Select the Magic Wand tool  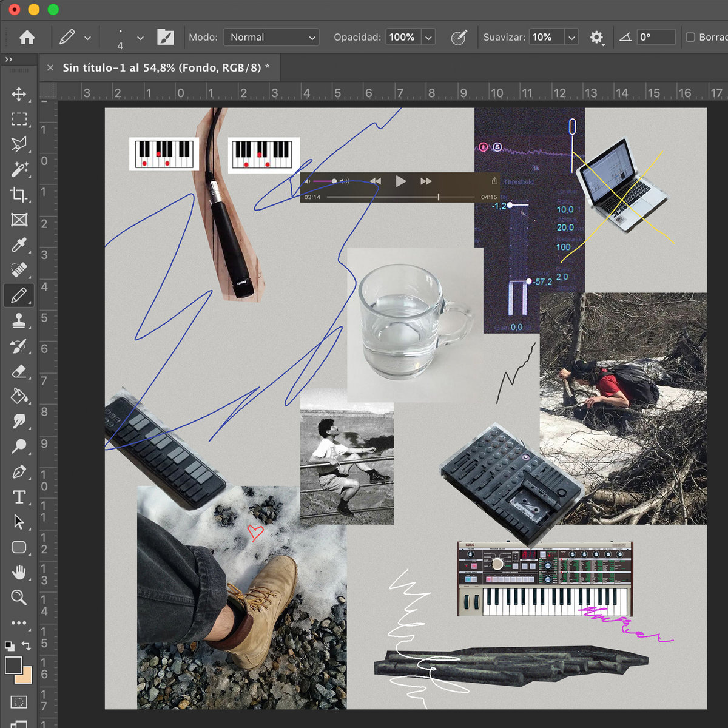(x=19, y=169)
